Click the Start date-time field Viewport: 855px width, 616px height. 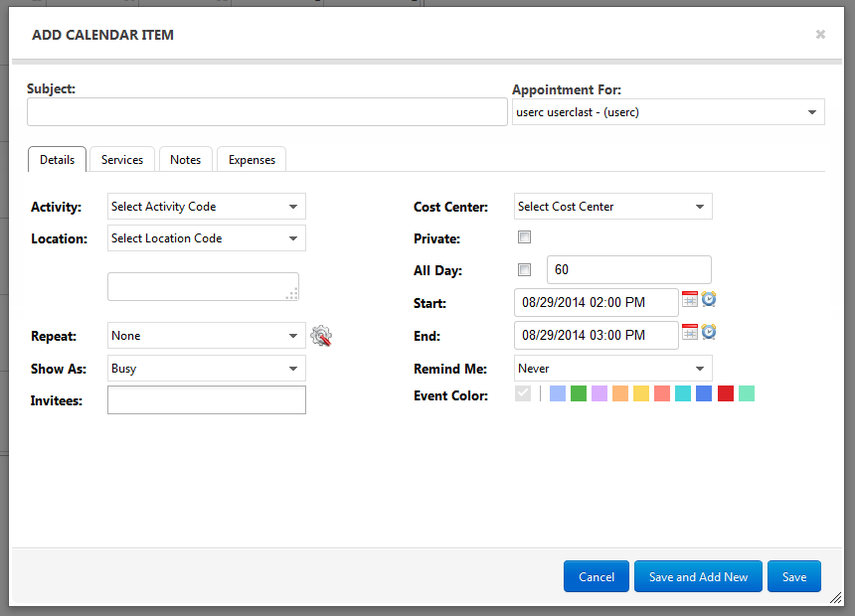pos(596,303)
